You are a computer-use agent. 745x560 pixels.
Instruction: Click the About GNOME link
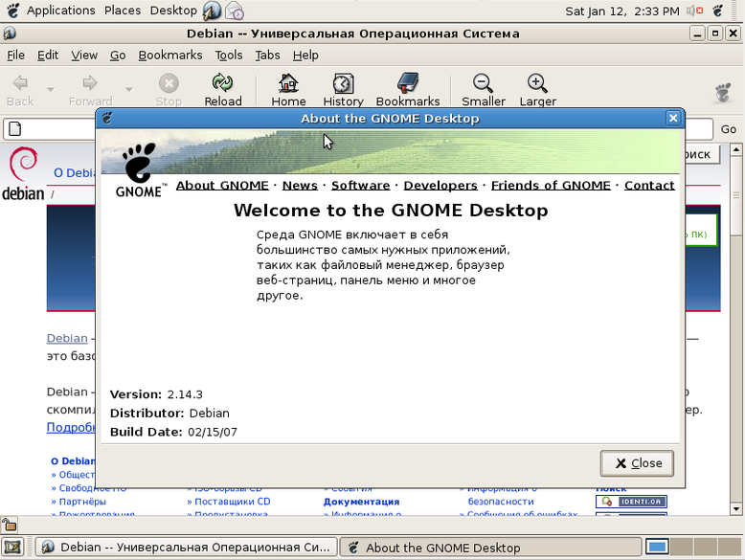(x=222, y=186)
